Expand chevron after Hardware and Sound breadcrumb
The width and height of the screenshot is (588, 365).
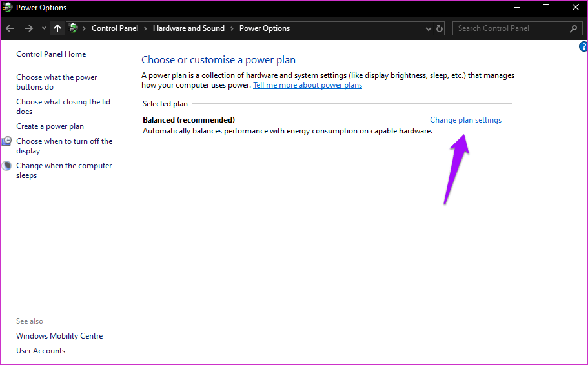[x=232, y=29]
